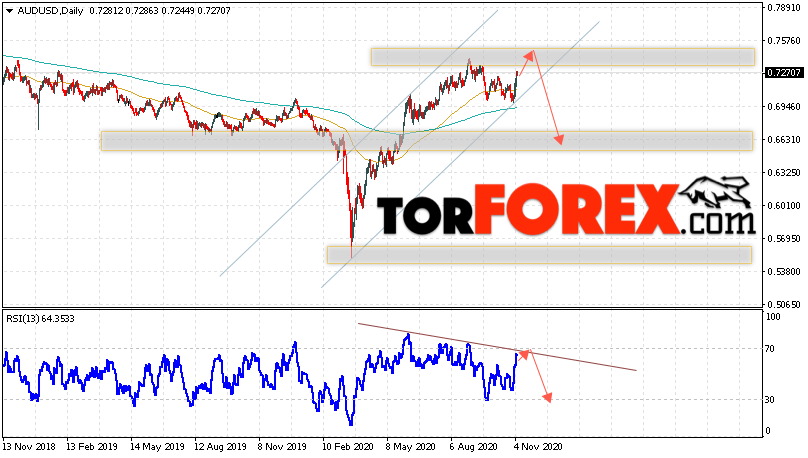Click the RSI 30 level label
This screenshot has height=458, width=808.
(770, 400)
